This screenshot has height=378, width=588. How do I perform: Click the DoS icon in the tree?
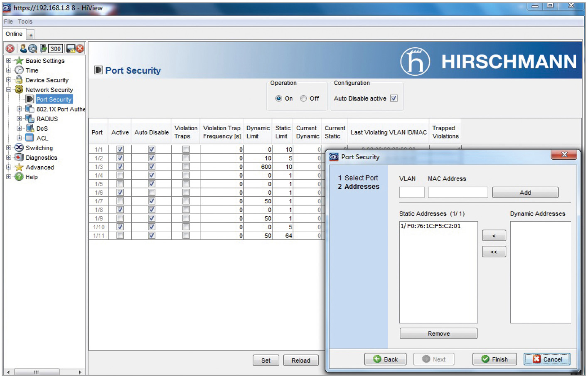30,128
